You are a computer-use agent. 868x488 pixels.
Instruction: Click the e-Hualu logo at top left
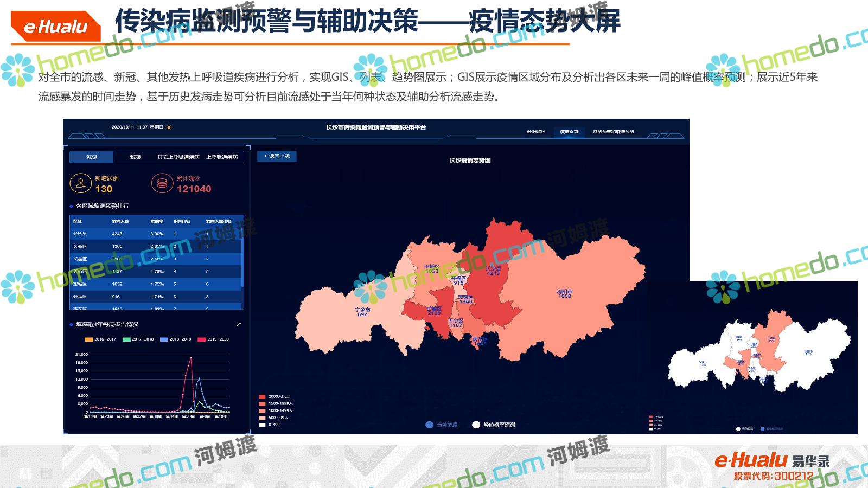pos(56,27)
